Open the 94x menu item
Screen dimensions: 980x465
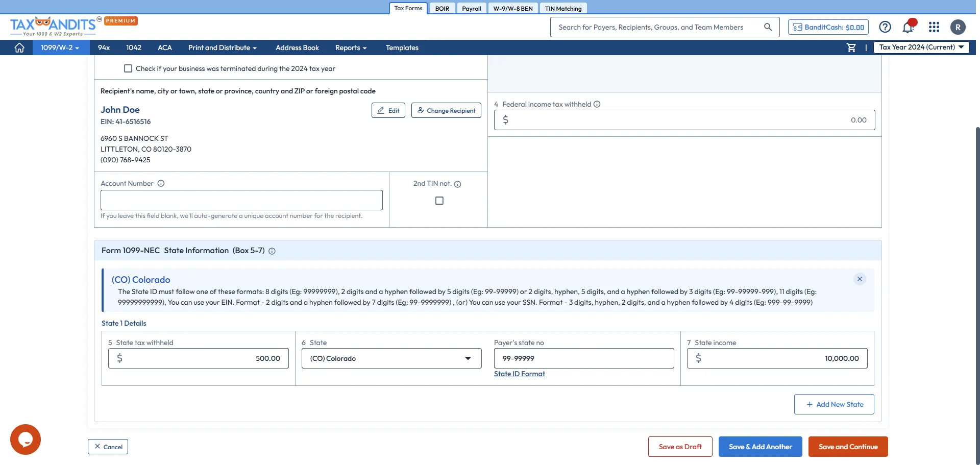coord(104,47)
